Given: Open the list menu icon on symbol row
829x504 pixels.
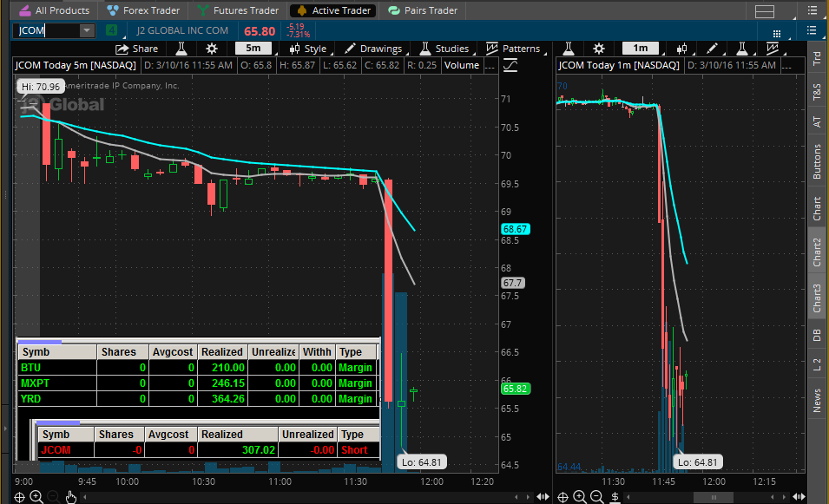Looking at the screenshot, I should (x=812, y=30).
